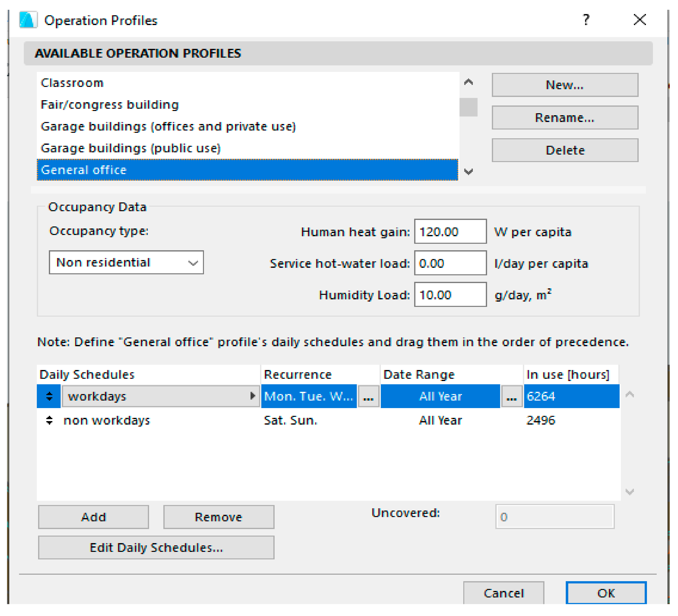Select Garage buildings (public use) profile
The height and width of the screenshot is (616, 678).
point(131,148)
